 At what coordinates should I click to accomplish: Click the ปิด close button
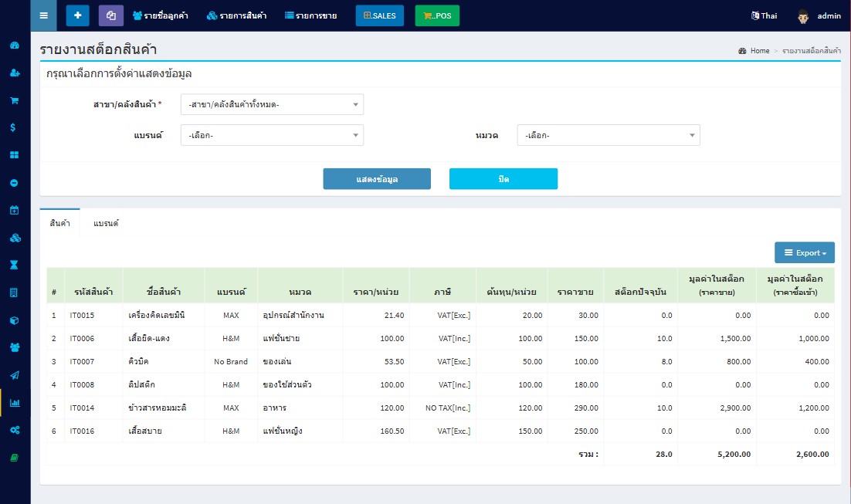coord(503,179)
